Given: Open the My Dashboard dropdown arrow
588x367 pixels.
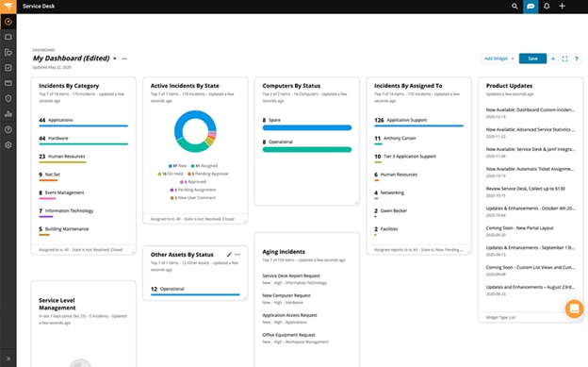Looking at the screenshot, I should [x=115, y=58].
